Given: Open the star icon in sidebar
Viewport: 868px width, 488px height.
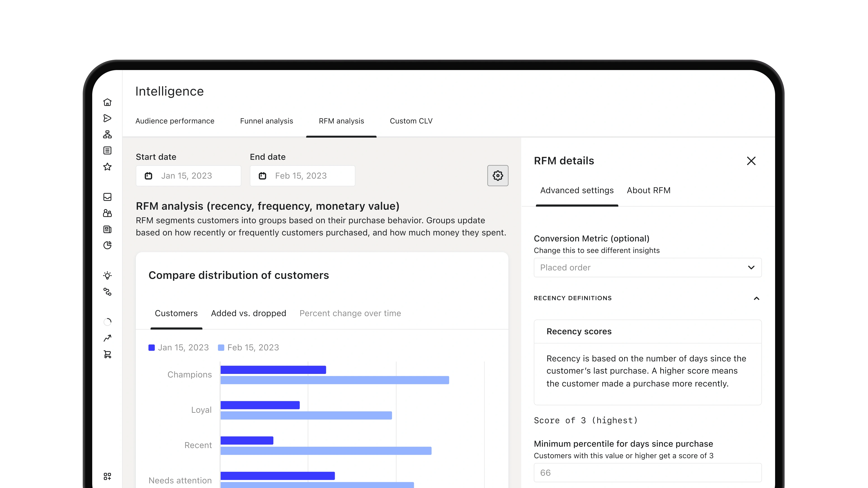Looking at the screenshot, I should pyautogui.click(x=107, y=167).
